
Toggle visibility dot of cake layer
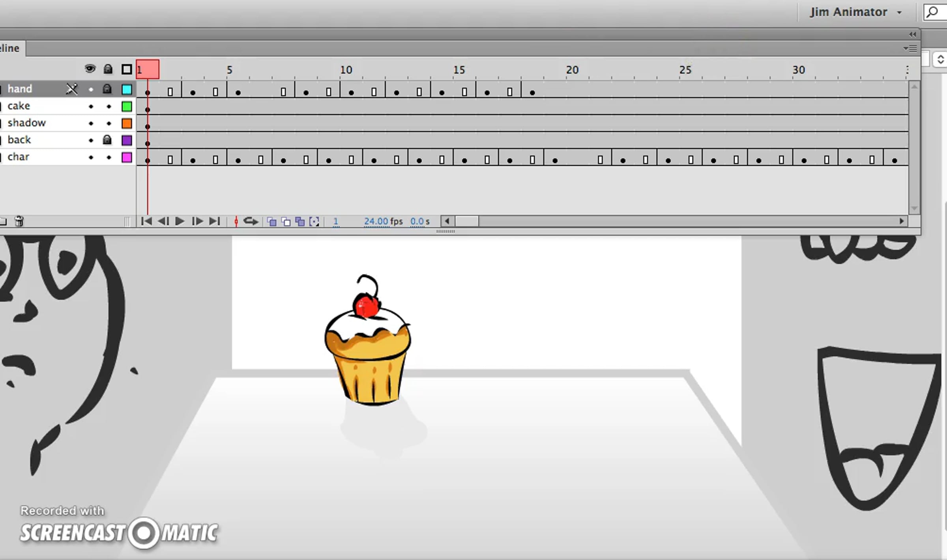(x=91, y=106)
